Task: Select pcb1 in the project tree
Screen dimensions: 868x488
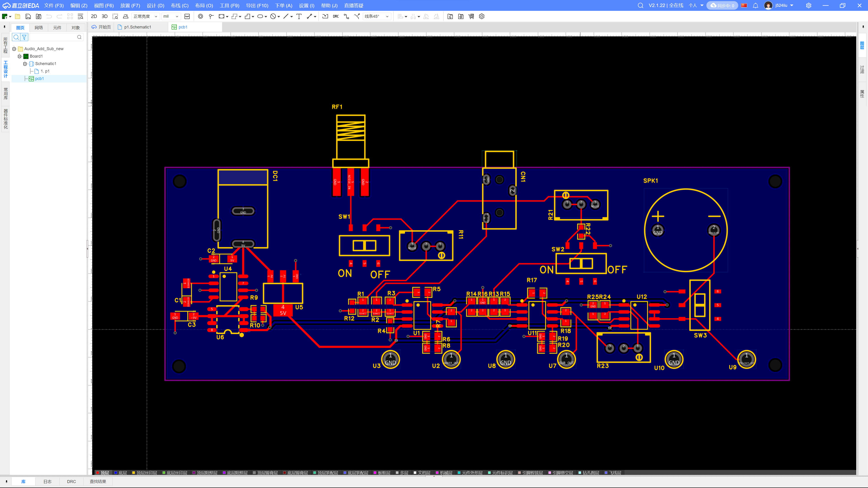Action: [39, 78]
